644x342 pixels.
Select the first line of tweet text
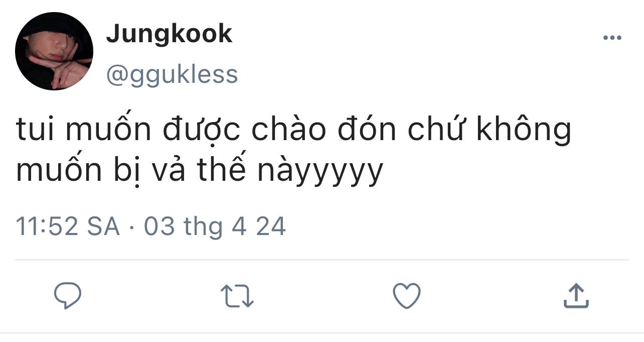293,130
